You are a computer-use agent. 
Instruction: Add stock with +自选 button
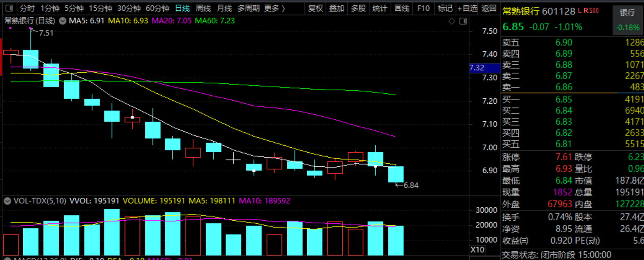pyautogui.click(x=467, y=8)
